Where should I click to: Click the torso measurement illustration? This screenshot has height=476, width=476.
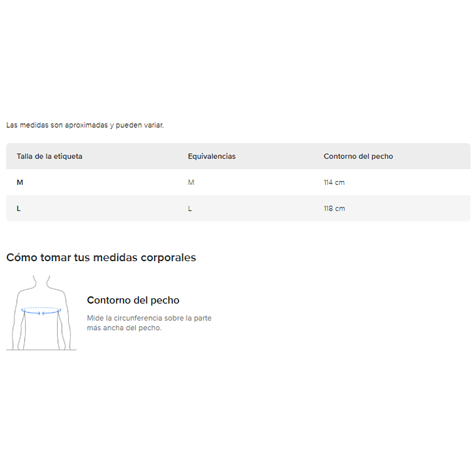tap(41, 312)
